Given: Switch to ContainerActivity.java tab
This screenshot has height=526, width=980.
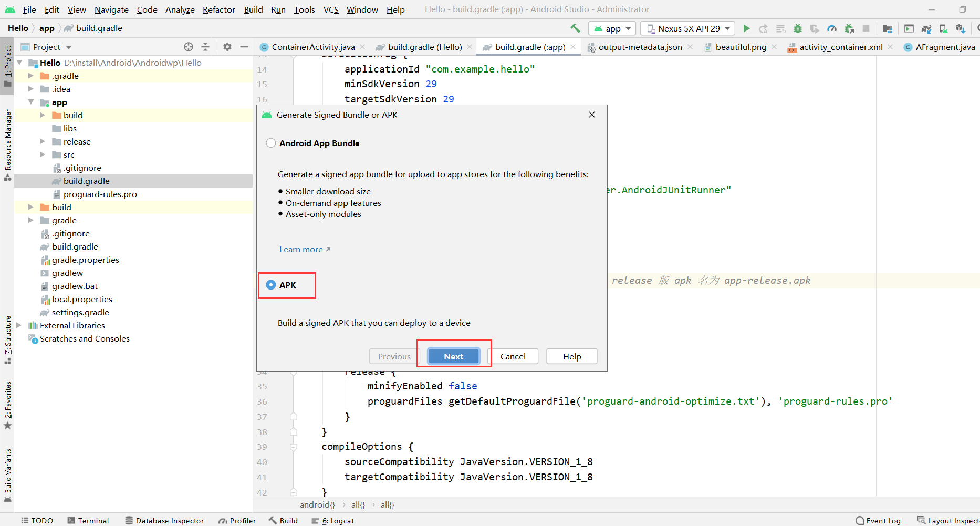Looking at the screenshot, I should coord(313,47).
